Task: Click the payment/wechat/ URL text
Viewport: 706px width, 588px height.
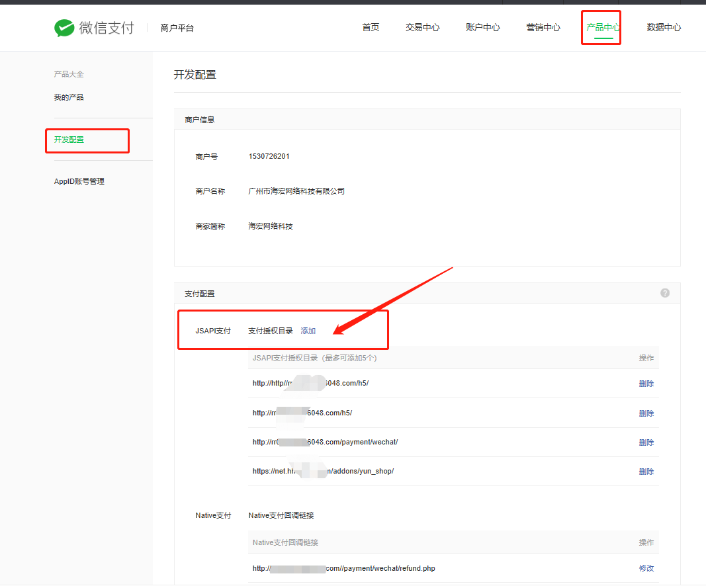Action: (325, 442)
